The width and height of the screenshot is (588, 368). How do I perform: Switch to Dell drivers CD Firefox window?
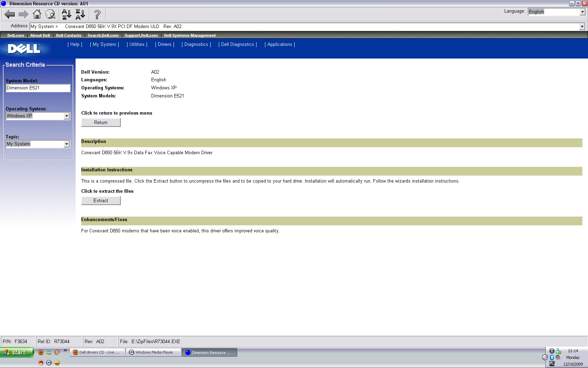click(x=98, y=352)
